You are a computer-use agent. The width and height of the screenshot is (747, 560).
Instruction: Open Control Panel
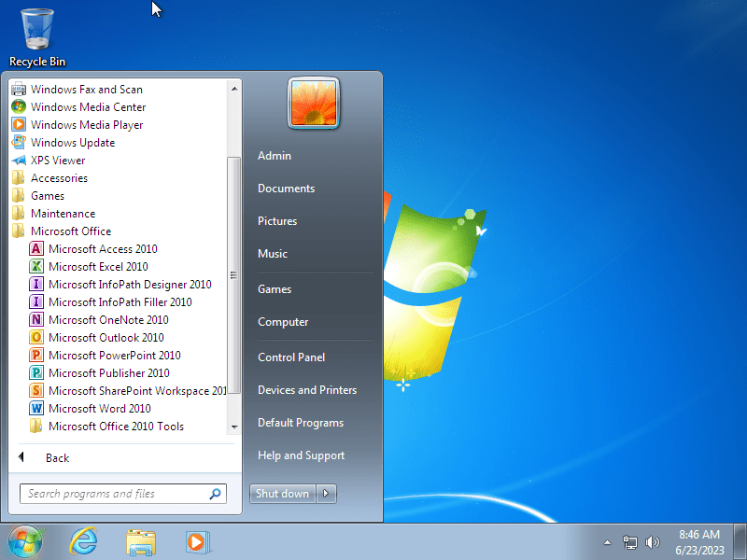tap(291, 357)
